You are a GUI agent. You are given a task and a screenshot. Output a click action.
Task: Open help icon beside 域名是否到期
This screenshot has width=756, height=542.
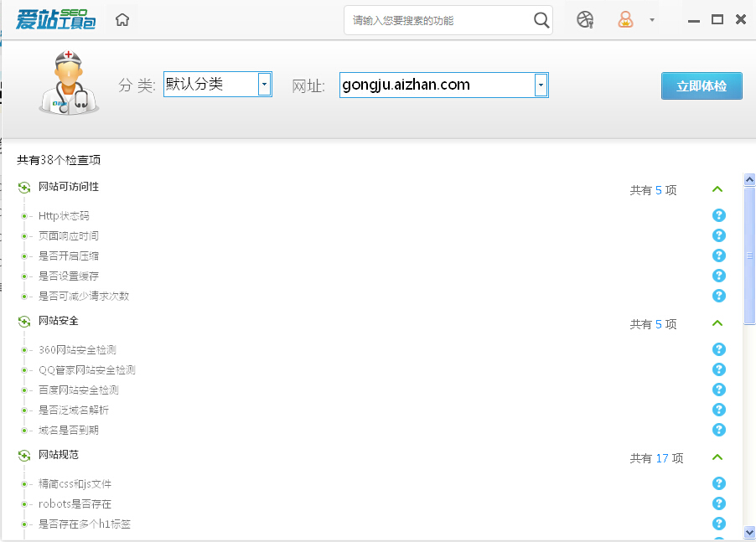[x=718, y=430]
